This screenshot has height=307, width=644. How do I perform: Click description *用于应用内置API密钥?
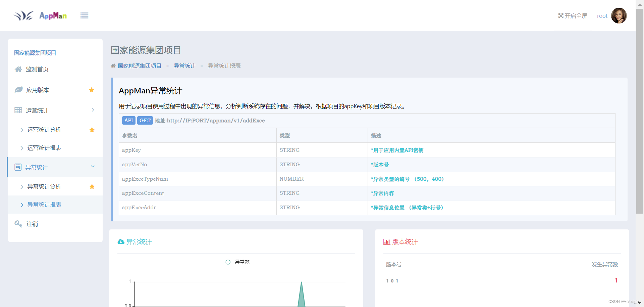[x=397, y=150]
